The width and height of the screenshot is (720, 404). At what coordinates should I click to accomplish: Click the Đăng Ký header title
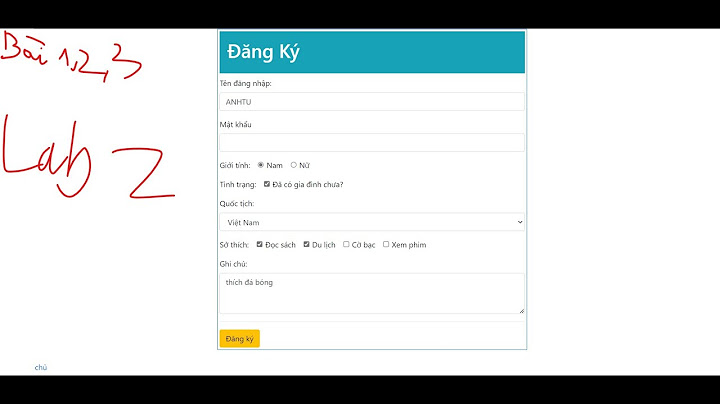coord(263,52)
